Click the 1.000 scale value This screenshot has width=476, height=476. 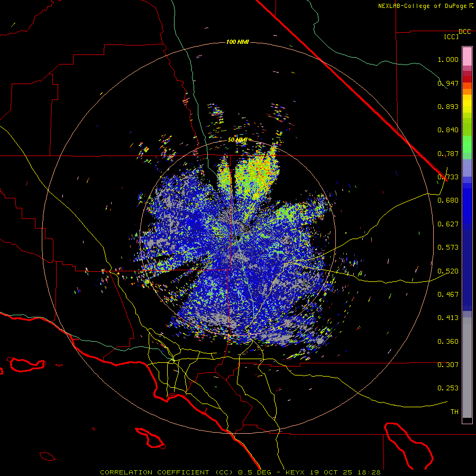click(448, 59)
